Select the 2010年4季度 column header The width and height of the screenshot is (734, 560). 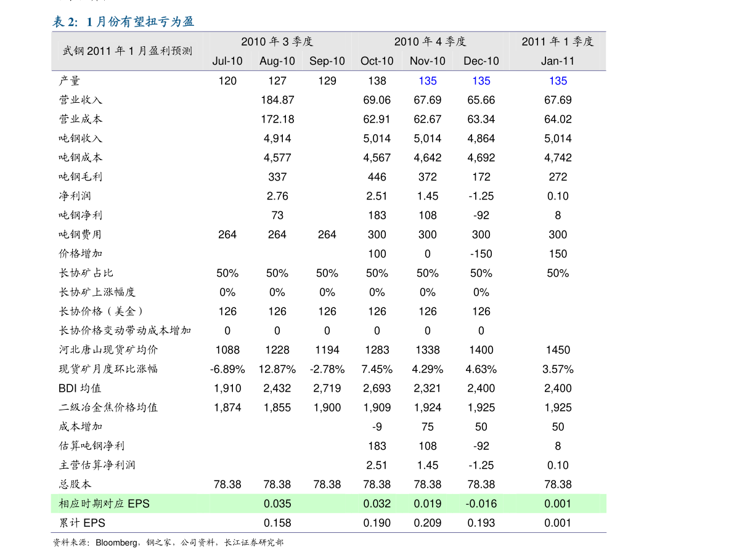pyautogui.click(x=430, y=42)
